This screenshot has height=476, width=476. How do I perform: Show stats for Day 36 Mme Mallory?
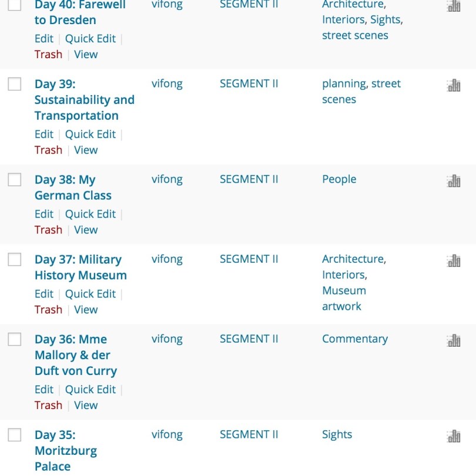click(453, 341)
